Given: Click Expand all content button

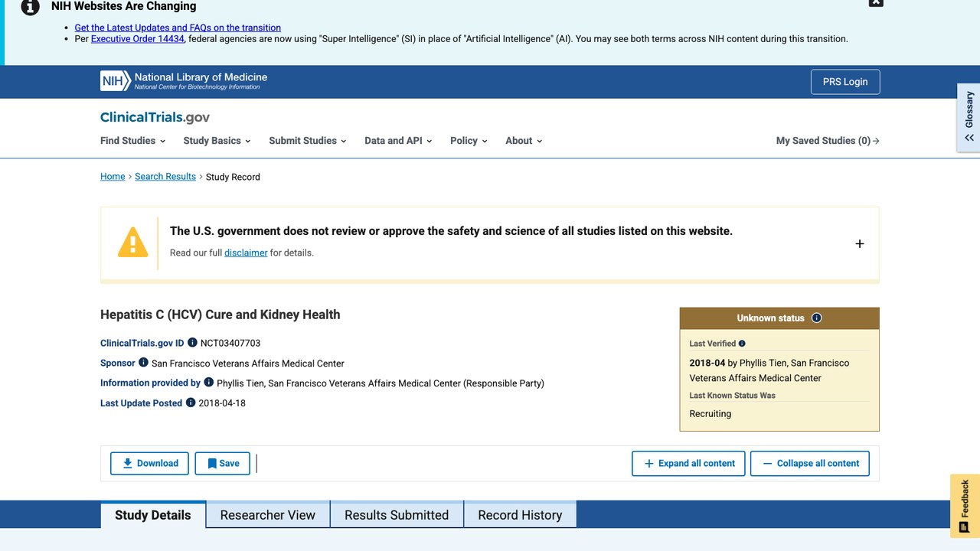Looking at the screenshot, I should pyautogui.click(x=688, y=463).
